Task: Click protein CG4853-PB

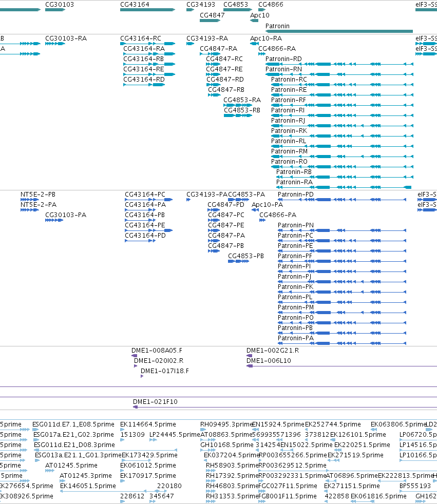Action: pyautogui.click(x=246, y=256)
